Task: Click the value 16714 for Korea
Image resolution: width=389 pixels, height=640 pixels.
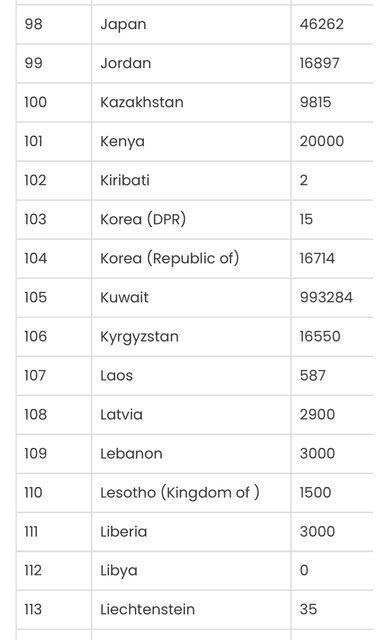Action: pos(317,258)
